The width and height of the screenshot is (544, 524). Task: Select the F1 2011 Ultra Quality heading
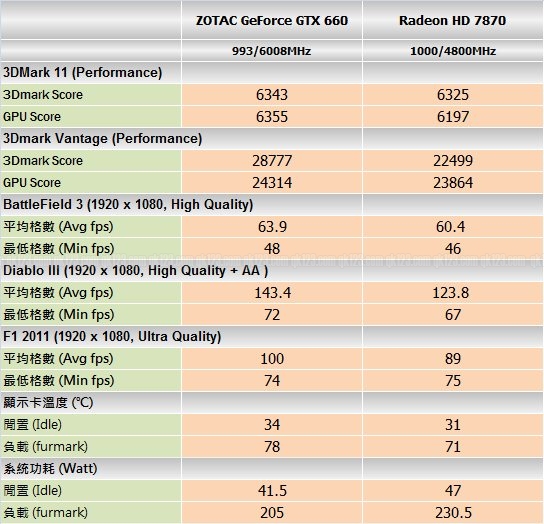tap(112, 336)
